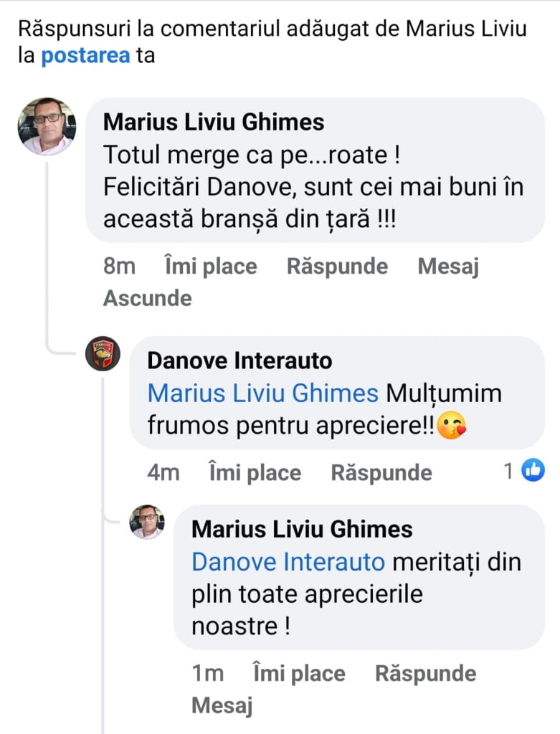560x734 pixels.
Task: Click "Mesaj" under the last reply
Action: point(222,706)
